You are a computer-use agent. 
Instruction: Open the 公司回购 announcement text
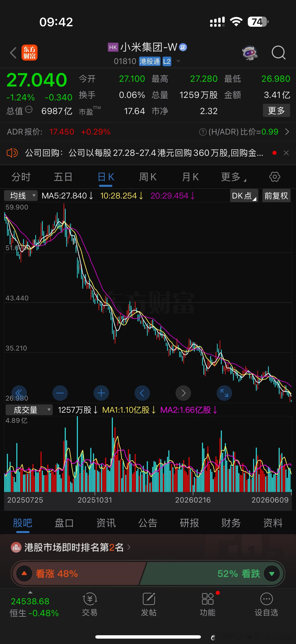click(x=144, y=153)
